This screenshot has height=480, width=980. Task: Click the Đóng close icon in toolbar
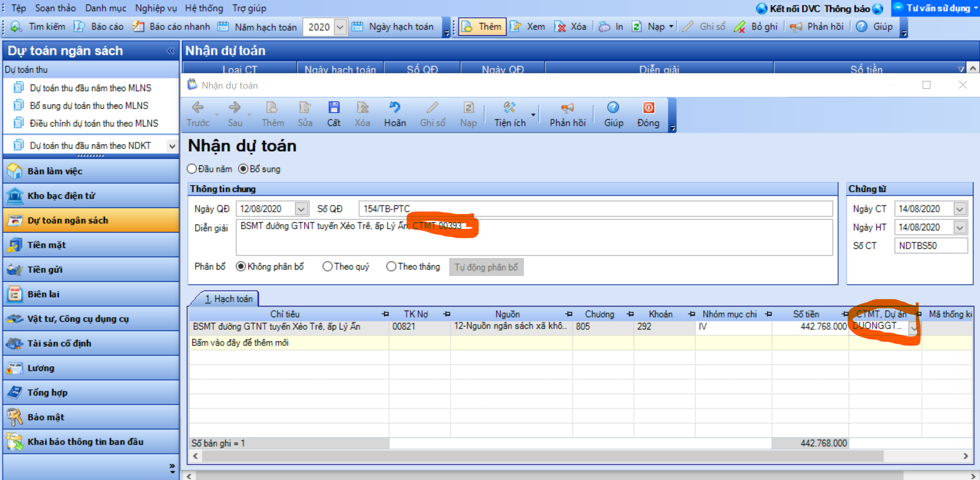[648, 114]
